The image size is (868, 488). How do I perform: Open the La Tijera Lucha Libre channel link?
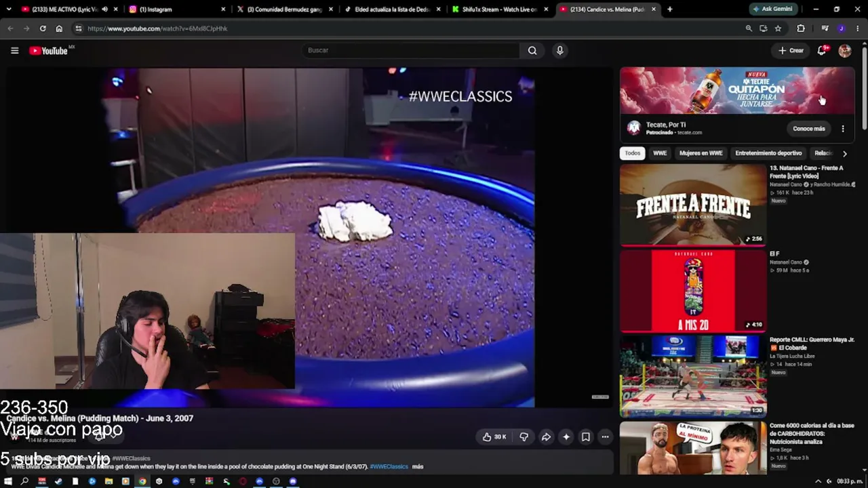(792, 356)
